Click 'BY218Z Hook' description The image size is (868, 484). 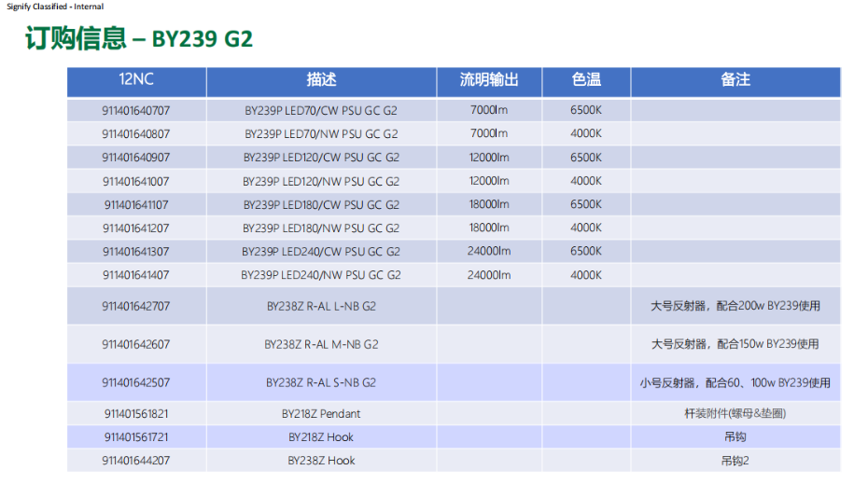pos(321,437)
